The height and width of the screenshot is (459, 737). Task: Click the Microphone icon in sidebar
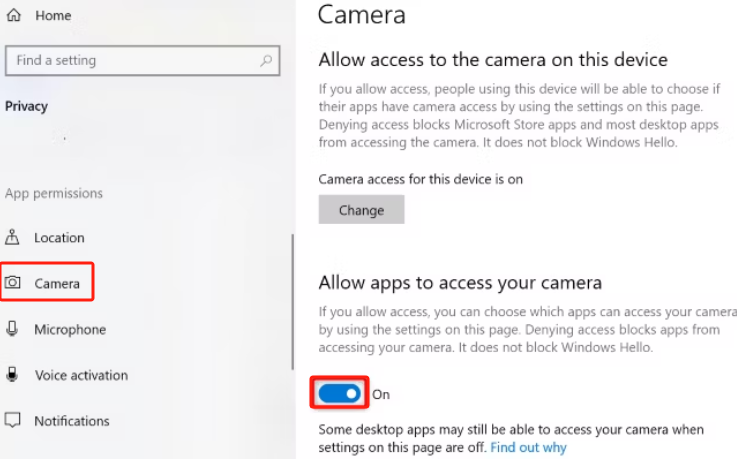coord(13,329)
